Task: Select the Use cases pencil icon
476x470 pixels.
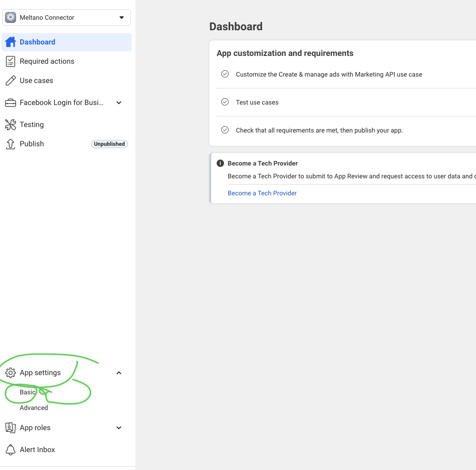Action: (x=10, y=80)
